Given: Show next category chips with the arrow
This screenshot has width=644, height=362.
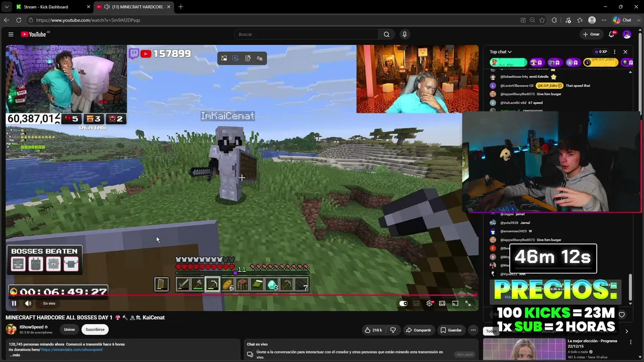Looking at the screenshot, I should (626, 331).
